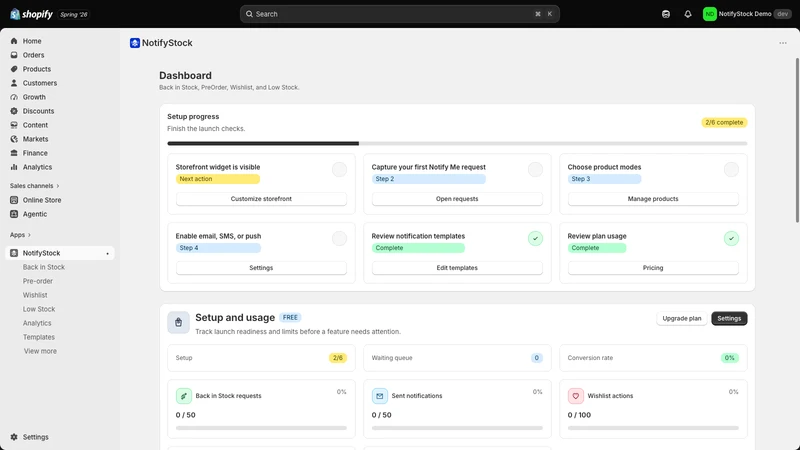The height and width of the screenshot is (450, 800).
Task: Open the Templates submenu item
Action: [x=39, y=337]
